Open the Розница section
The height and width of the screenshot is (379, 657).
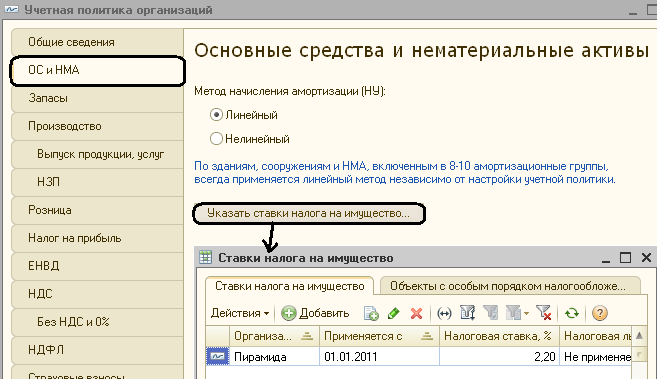[97, 210]
